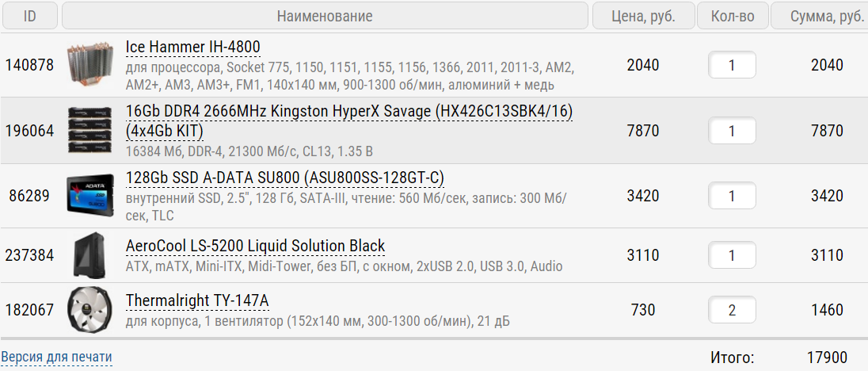This screenshot has height=371, width=868.
Task: Click the 'Цена, руб.' column header
Action: point(643,16)
